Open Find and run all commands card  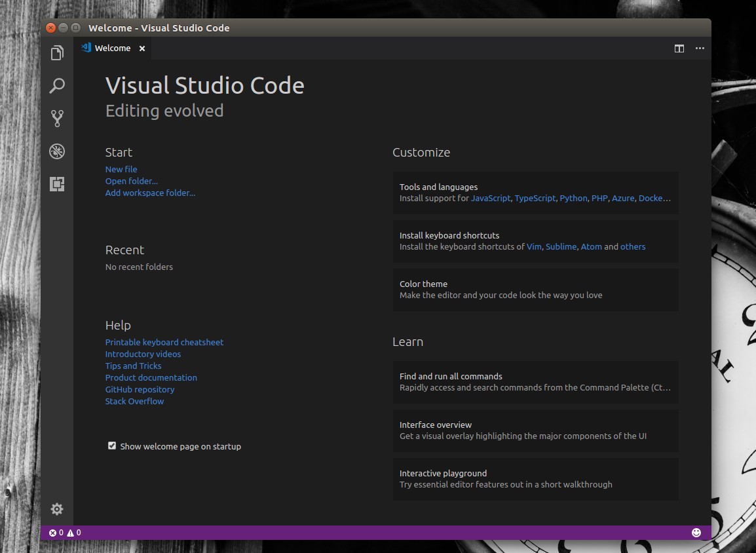[535, 383]
